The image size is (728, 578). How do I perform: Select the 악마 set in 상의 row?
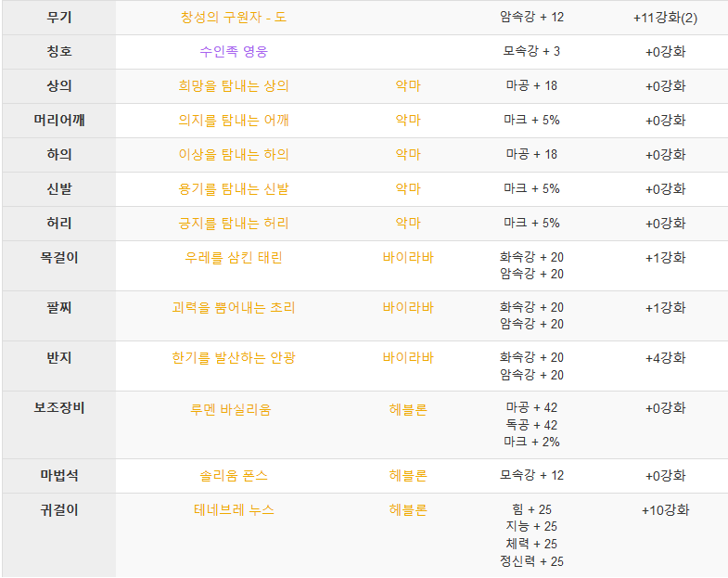click(408, 86)
